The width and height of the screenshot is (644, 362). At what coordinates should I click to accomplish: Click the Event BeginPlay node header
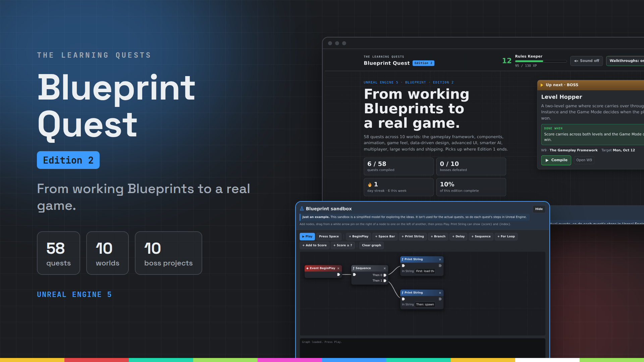pos(323,268)
